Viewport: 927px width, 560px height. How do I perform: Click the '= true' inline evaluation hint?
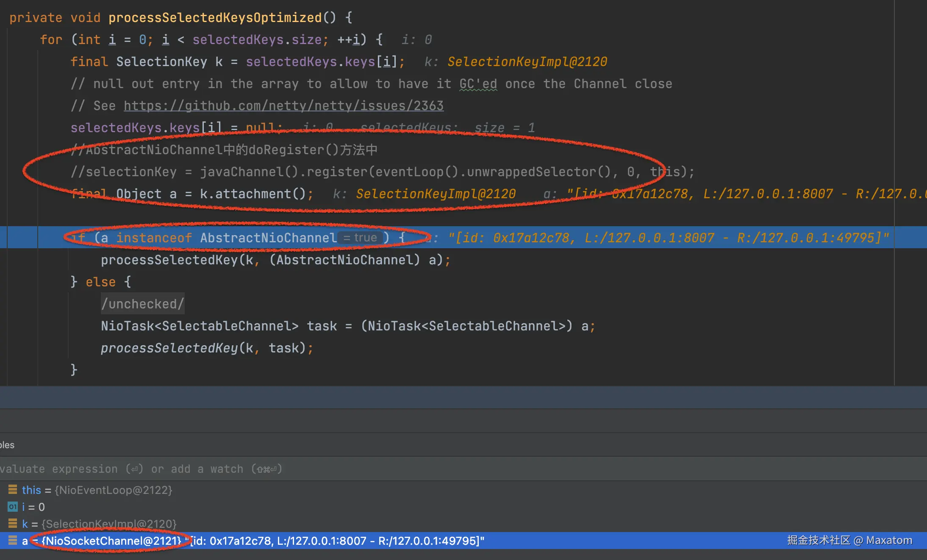[x=360, y=238]
